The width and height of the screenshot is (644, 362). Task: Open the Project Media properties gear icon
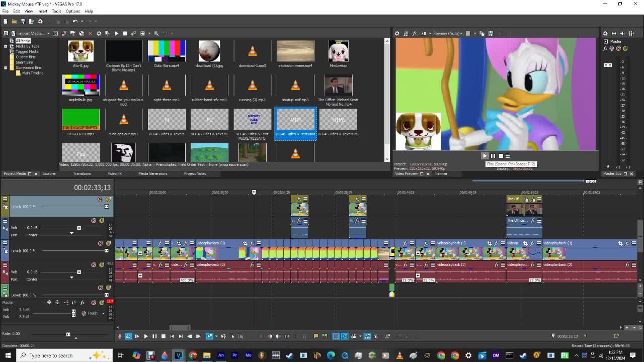pos(99,33)
